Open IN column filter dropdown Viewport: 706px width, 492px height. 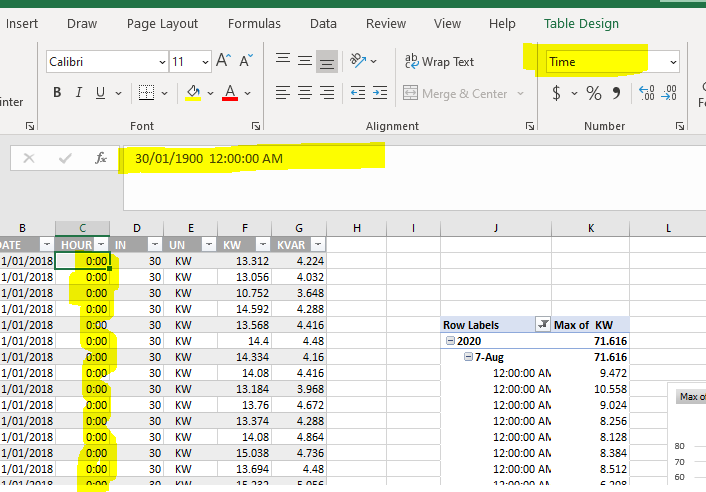pyautogui.click(x=155, y=244)
